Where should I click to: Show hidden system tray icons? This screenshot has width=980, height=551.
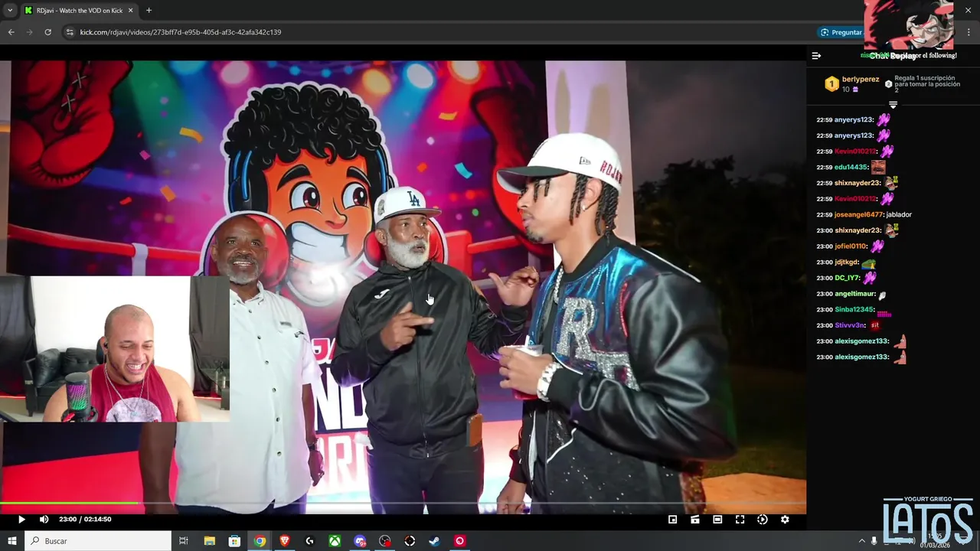861,541
